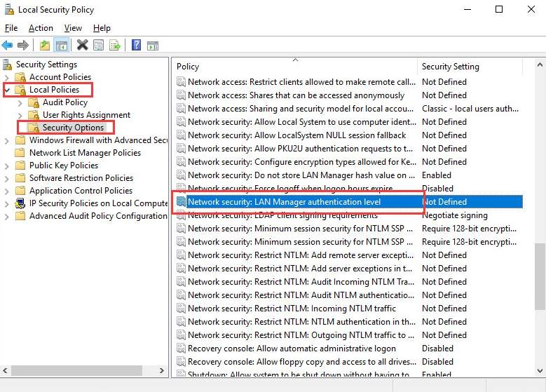Collapse the Local Policies tree node

pyautogui.click(x=8, y=90)
